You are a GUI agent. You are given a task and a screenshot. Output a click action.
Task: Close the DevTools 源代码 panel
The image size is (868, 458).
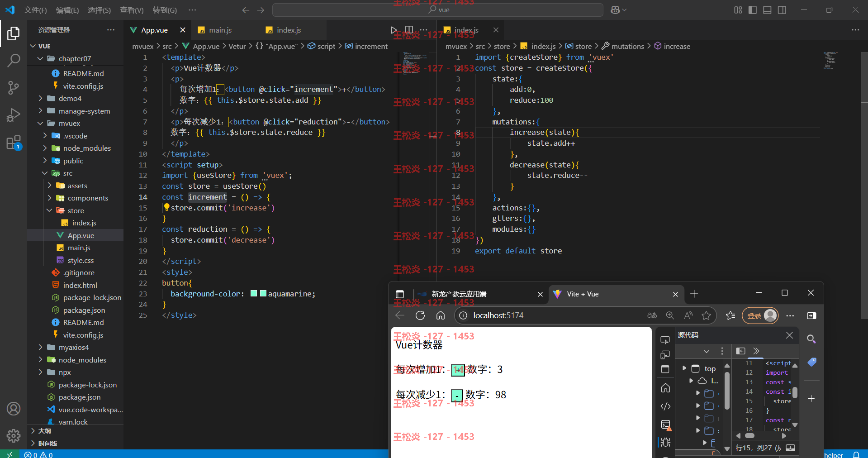pyautogui.click(x=789, y=335)
